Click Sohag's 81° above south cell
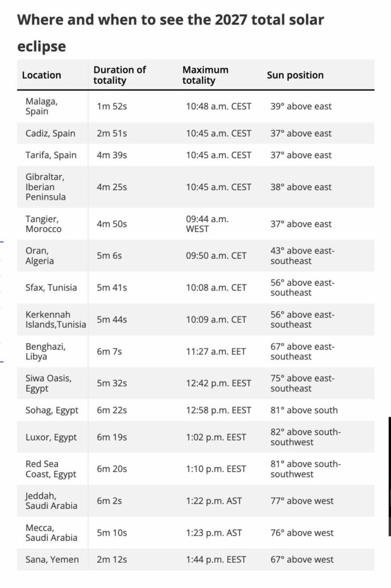Image resolution: width=391 pixels, height=588 pixels. pos(304,410)
